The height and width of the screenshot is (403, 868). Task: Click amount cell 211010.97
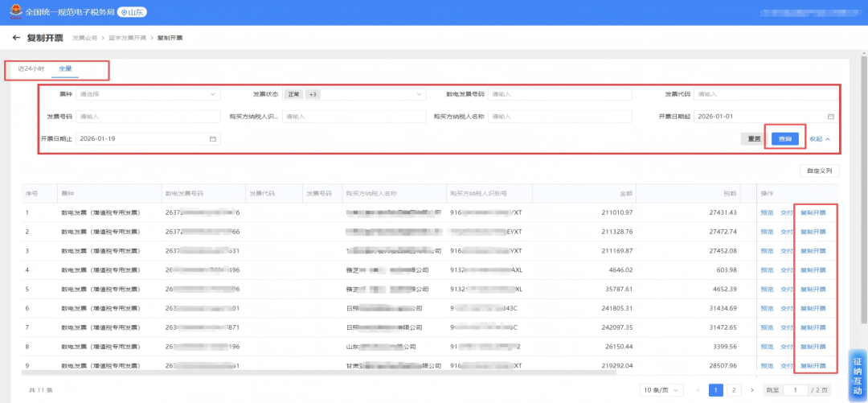click(617, 212)
